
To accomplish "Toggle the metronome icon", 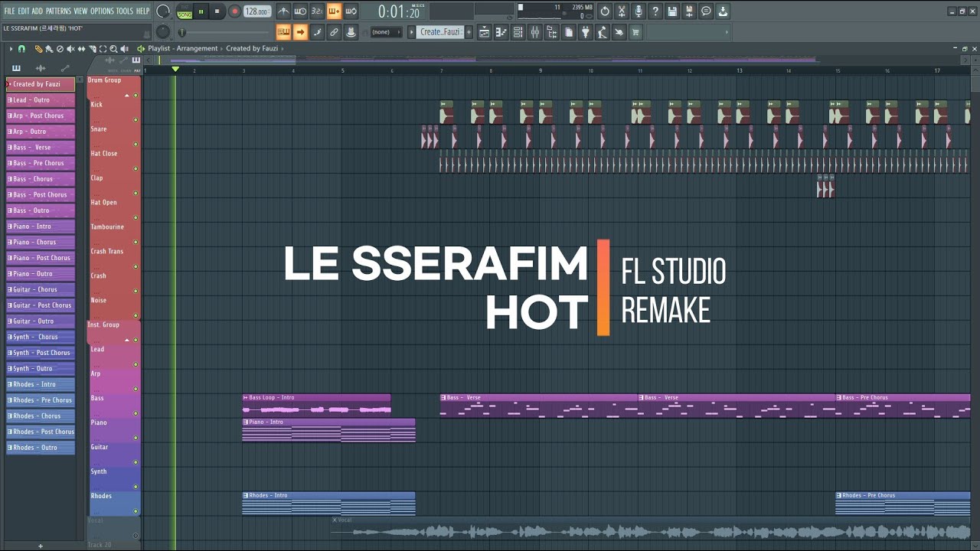I will coord(283,11).
